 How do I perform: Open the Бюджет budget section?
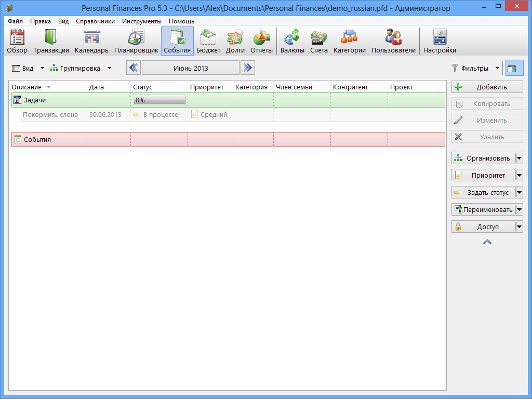pyautogui.click(x=208, y=41)
